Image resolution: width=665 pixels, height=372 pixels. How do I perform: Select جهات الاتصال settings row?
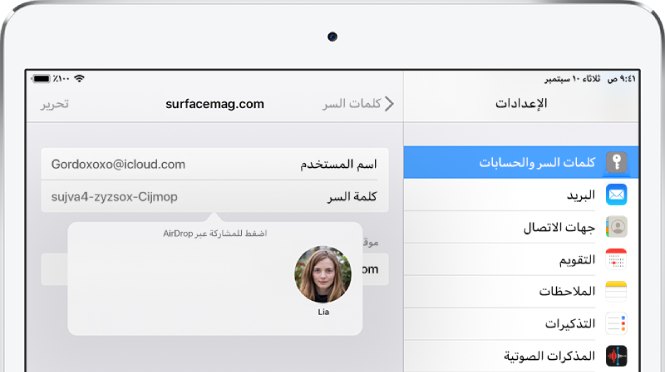click(521, 227)
